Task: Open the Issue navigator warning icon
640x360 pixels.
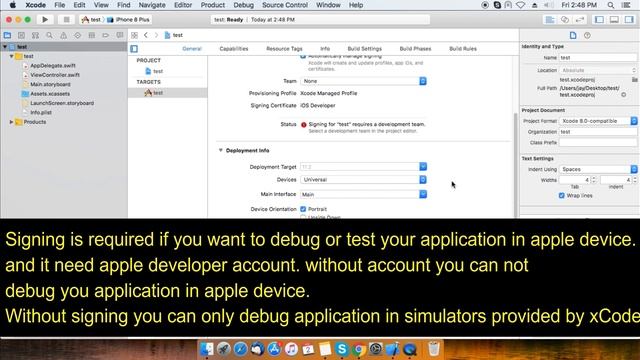Action: tap(63, 36)
